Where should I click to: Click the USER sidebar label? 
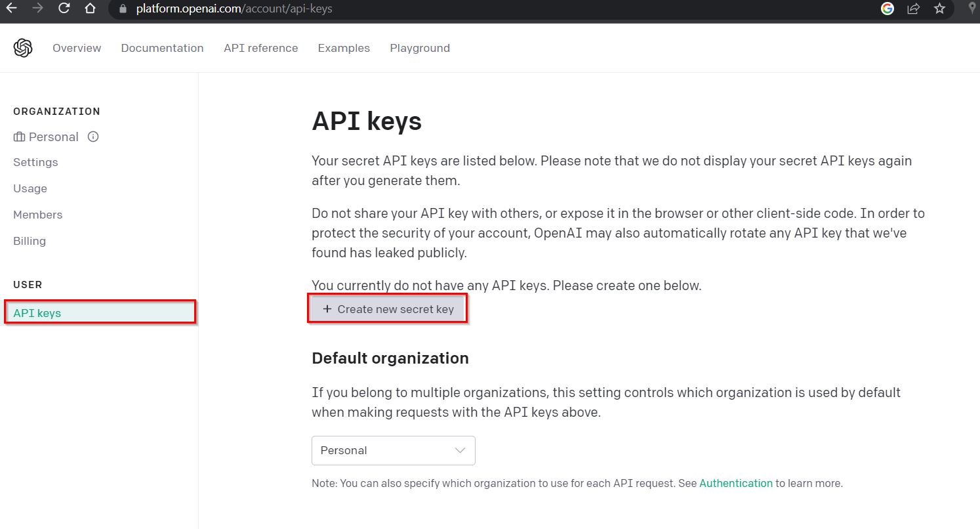(x=28, y=285)
